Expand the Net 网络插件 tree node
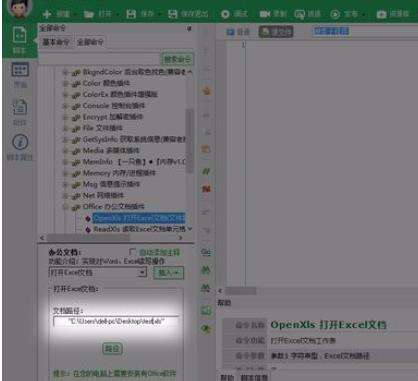Screen dimensions: 418x381 pos(66,195)
